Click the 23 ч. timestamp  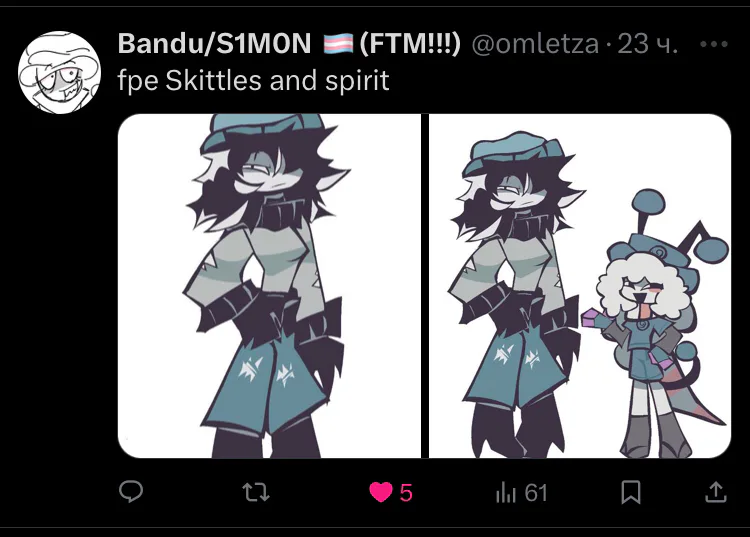tap(647, 44)
